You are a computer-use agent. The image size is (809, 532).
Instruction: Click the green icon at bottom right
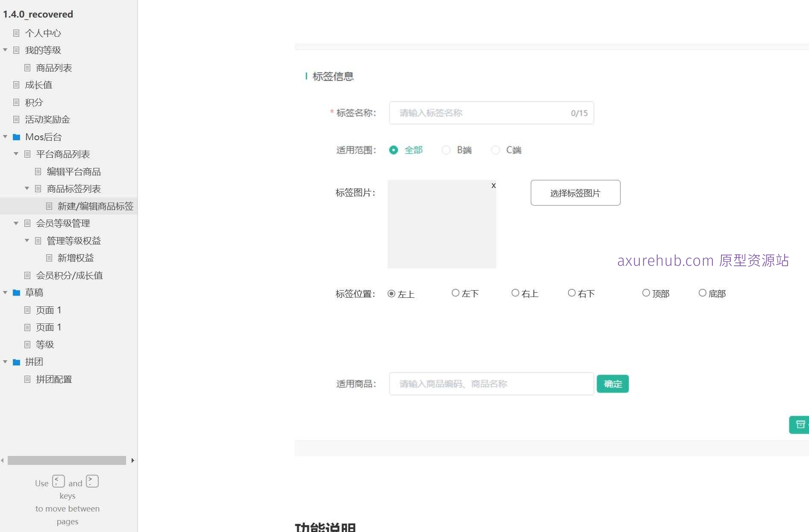tap(800, 425)
